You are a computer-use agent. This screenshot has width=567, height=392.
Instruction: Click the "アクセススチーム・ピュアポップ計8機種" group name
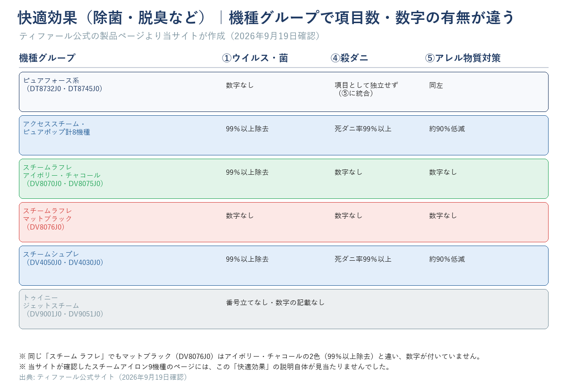coord(56,128)
